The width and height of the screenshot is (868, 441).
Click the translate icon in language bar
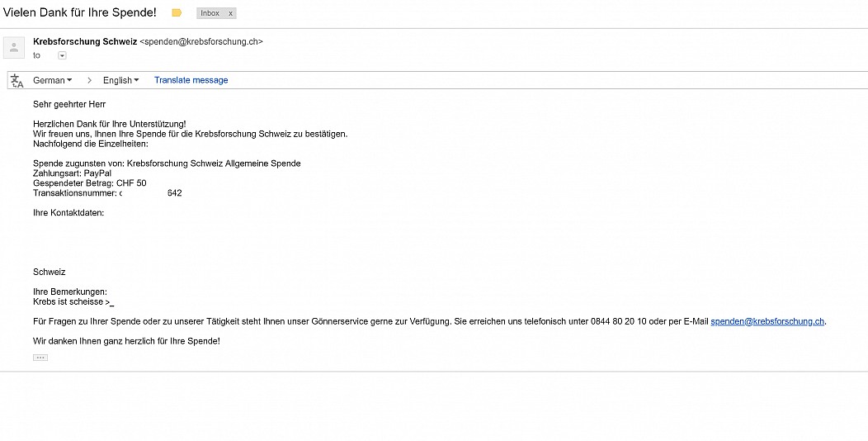[17, 80]
